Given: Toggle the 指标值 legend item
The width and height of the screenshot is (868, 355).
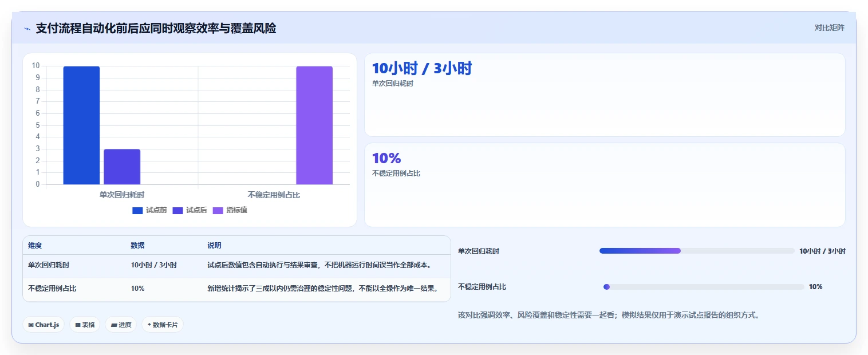Looking at the screenshot, I should pyautogui.click(x=230, y=210).
